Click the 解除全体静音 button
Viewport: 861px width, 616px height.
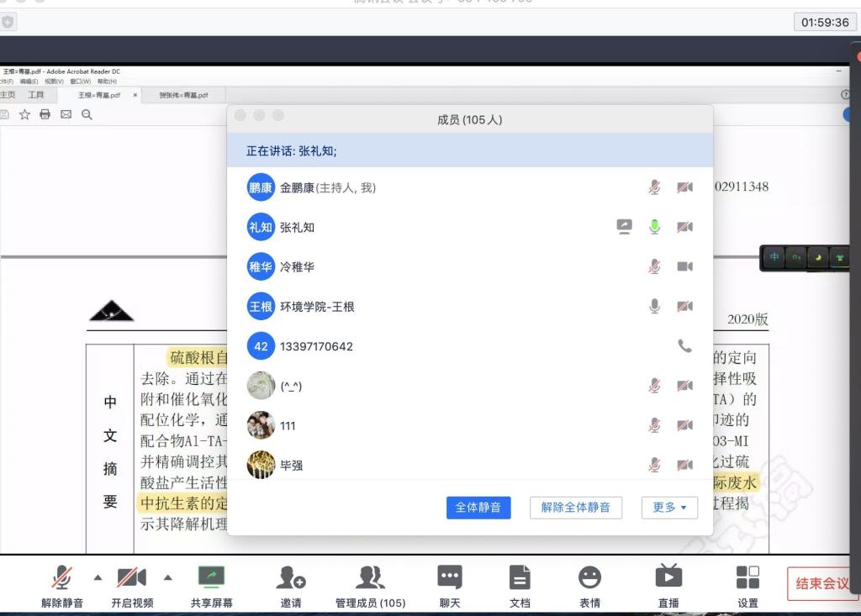[576, 508]
